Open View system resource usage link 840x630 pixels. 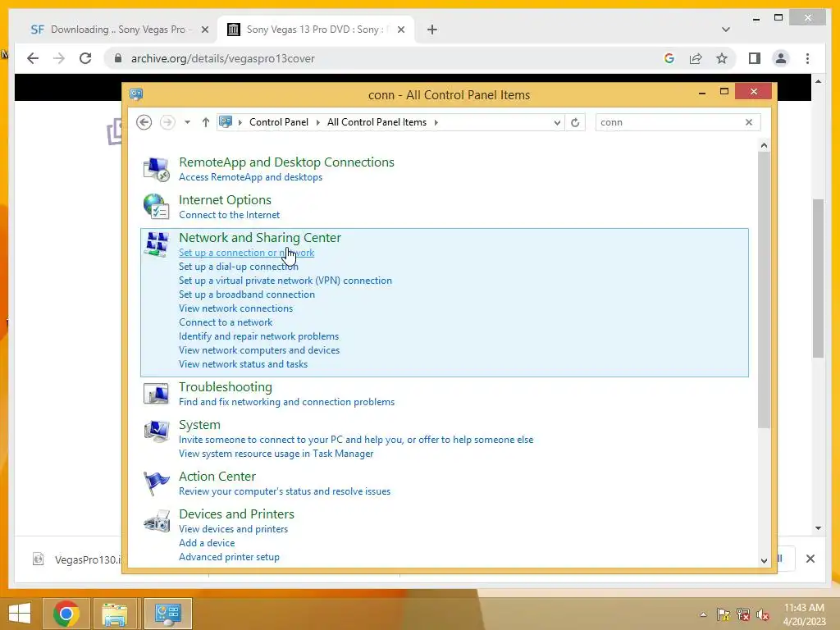[x=276, y=453]
